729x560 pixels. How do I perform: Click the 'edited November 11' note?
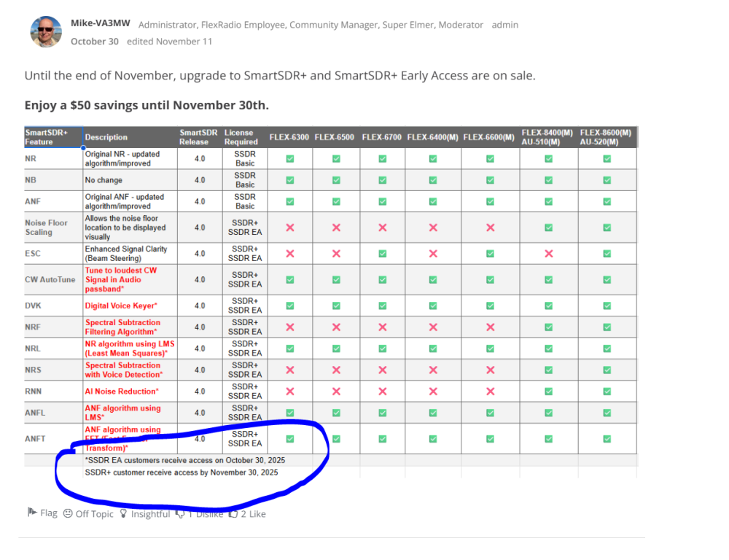[x=169, y=42]
